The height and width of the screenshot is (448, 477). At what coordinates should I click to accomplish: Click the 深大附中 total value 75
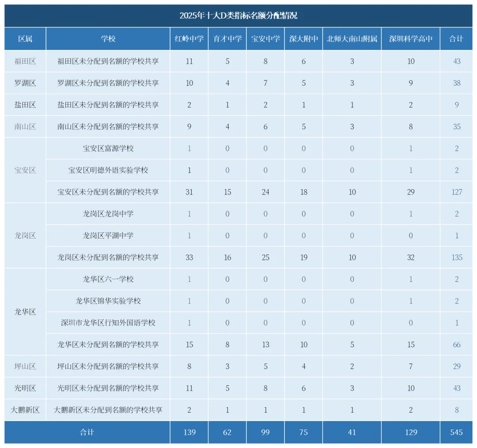(303, 432)
